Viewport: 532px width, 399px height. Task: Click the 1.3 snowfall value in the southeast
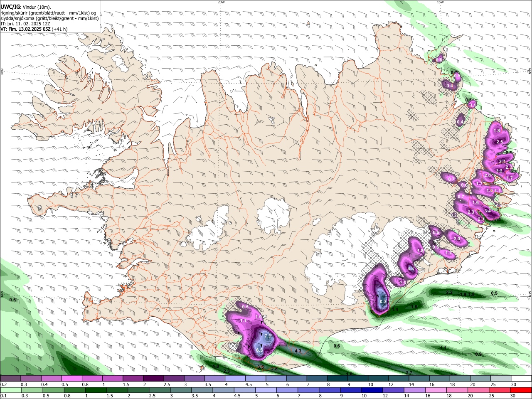tap(402, 283)
